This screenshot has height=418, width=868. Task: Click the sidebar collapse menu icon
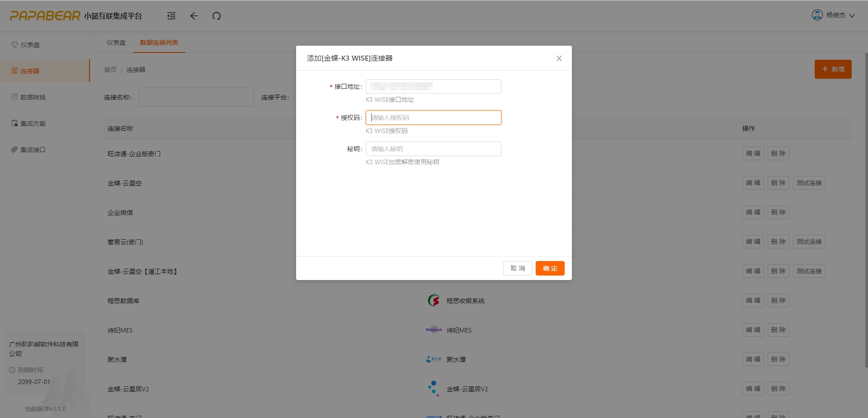[x=171, y=16]
